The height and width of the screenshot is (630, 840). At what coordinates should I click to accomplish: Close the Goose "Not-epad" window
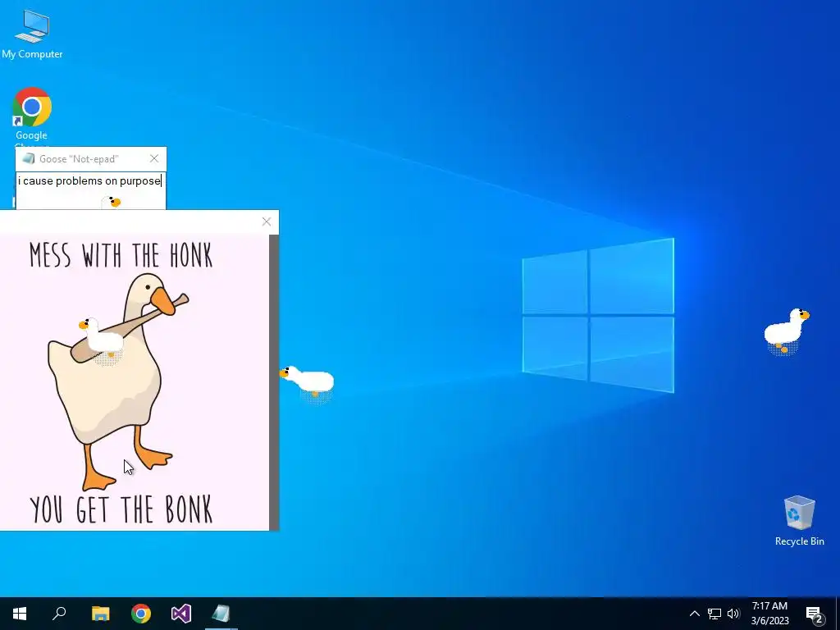click(154, 158)
